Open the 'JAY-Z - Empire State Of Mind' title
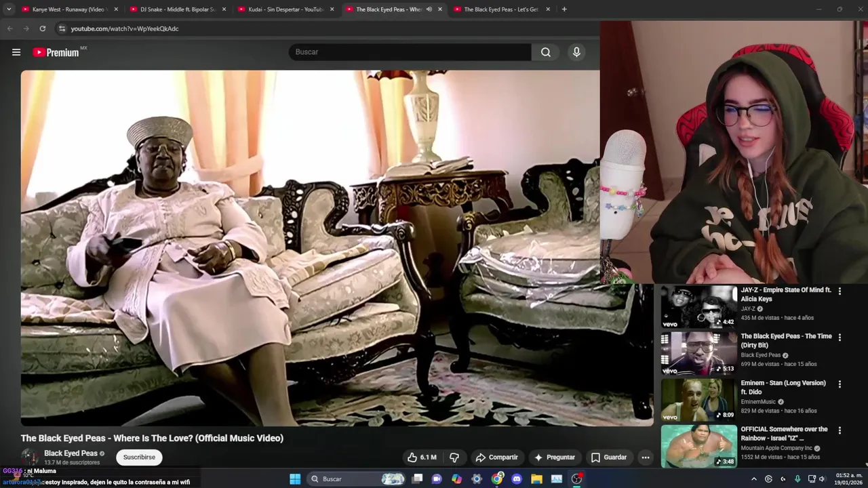 tap(786, 294)
